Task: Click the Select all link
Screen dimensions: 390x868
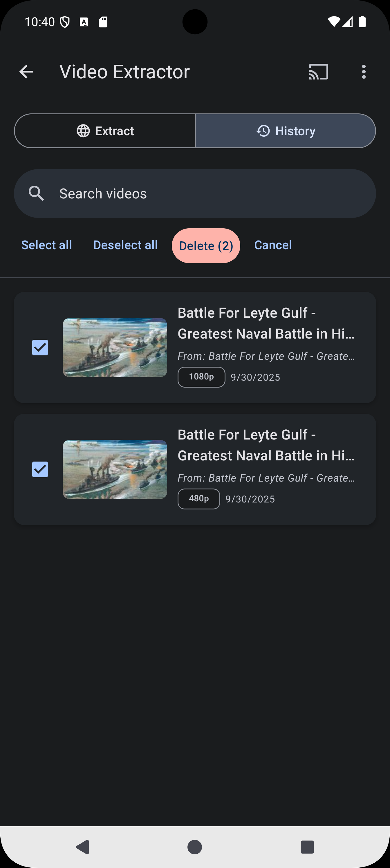Action: coord(46,245)
